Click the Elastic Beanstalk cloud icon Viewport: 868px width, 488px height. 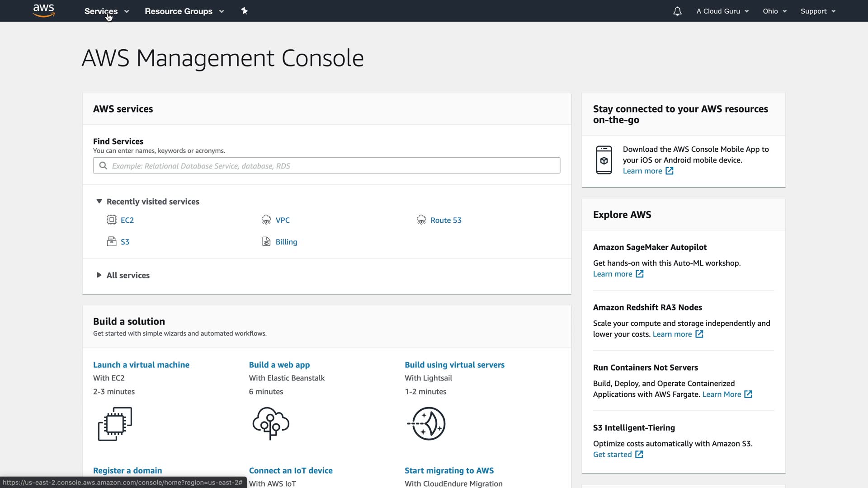271,423
